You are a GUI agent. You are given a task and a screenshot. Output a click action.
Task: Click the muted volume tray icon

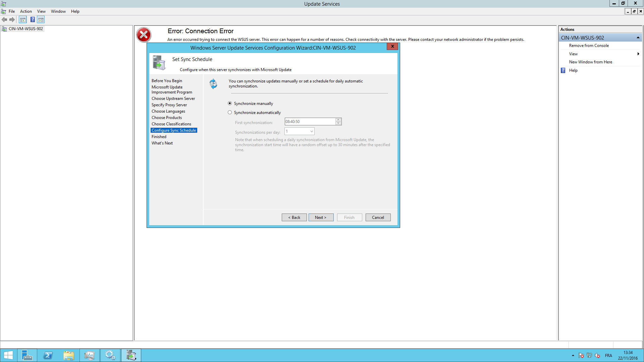coord(597,356)
